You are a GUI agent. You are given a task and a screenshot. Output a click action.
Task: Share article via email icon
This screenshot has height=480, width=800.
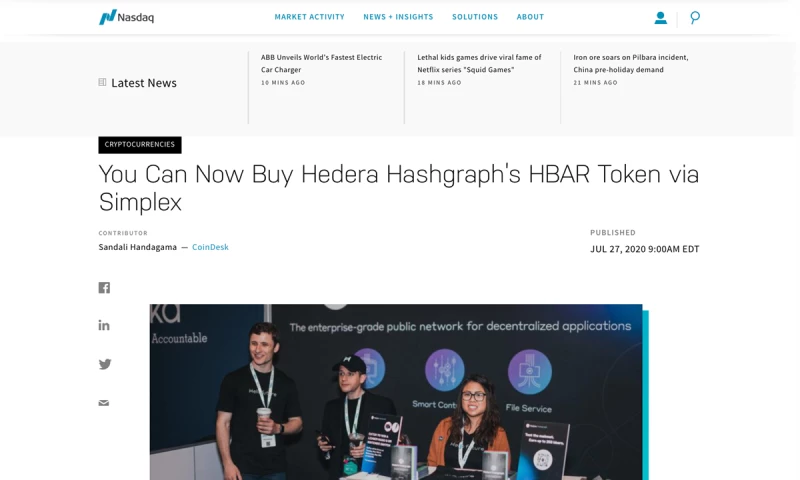point(104,403)
